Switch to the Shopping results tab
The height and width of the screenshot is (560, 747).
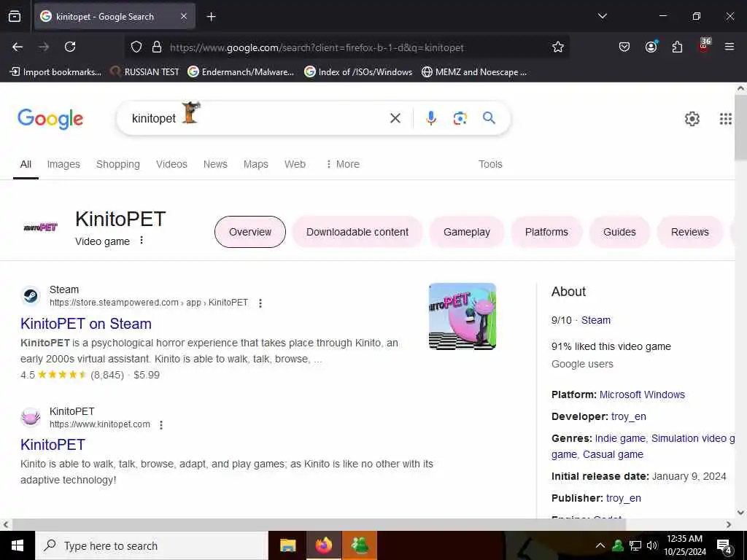[x=117, y=164]
